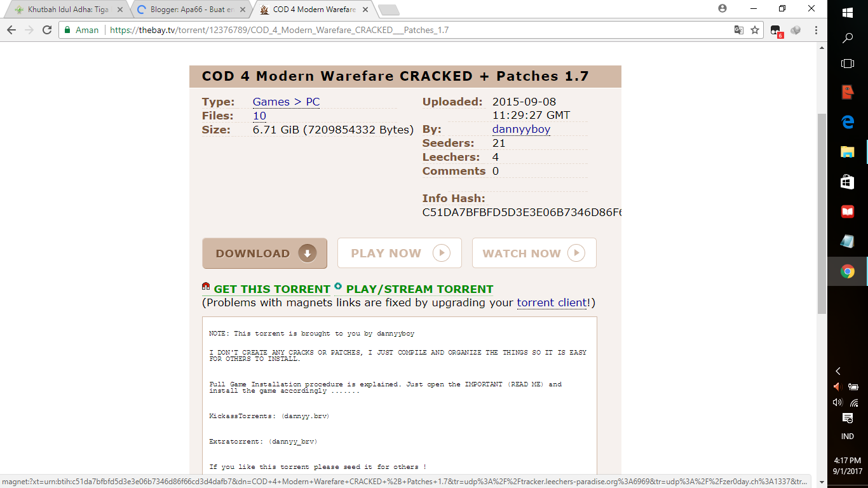Expand hidden system tray icons with the chevron
The width and height of the screenshot is (868, 488).
tap(838, 370)
